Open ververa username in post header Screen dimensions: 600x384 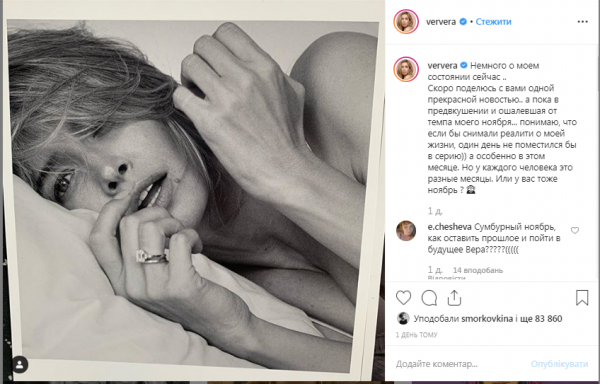441,22
